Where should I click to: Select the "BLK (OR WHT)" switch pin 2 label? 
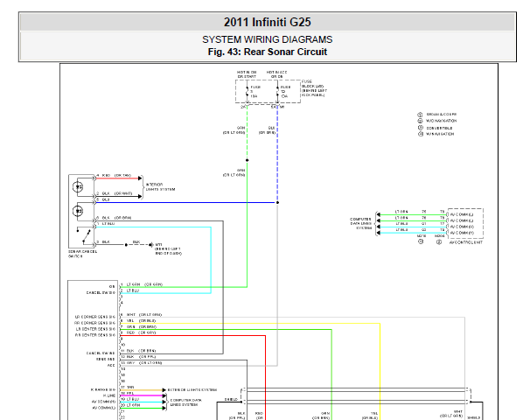(x=117, y=193)
